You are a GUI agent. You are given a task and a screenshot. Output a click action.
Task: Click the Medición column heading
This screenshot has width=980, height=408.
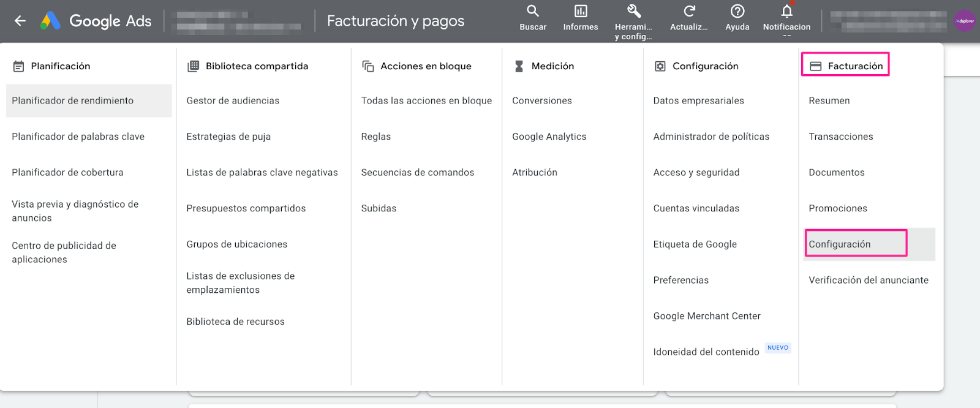click(x=553, y=66)
